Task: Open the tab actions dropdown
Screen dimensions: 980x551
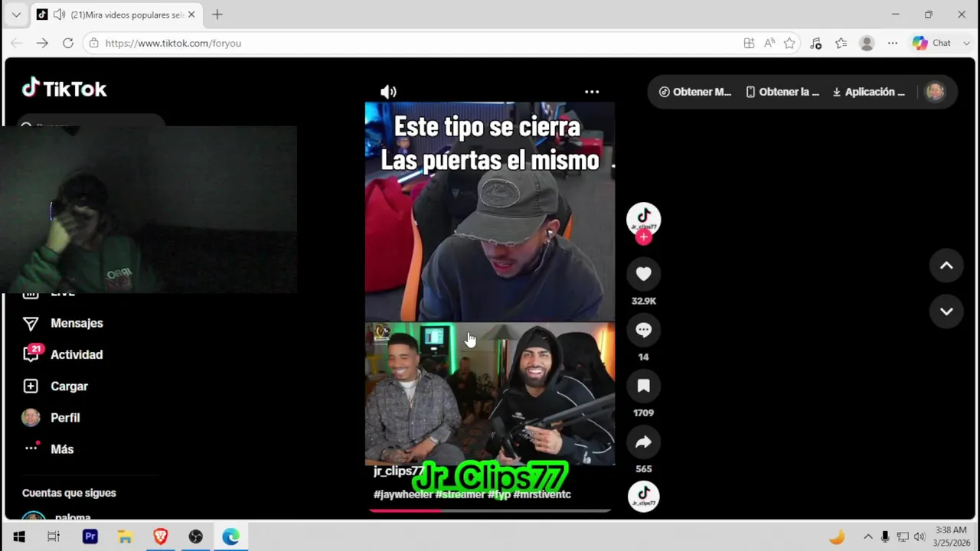Action: (16, 15)
